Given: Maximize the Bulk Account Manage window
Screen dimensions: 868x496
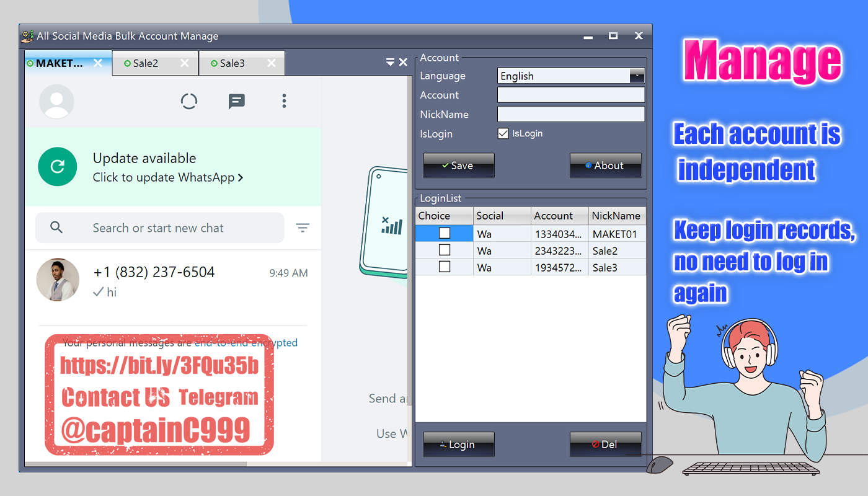Looking at the screenshot, I should 613,36.
